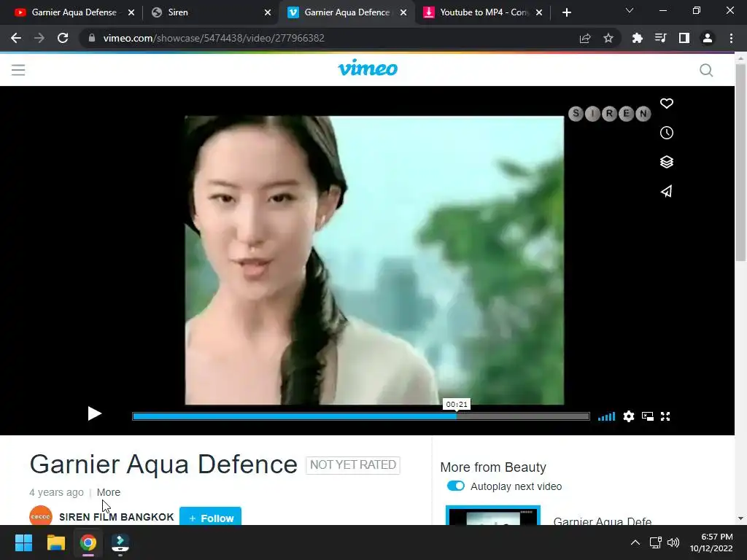This screenshot has height=560, width=747.
Task: Share video with the paper plane icon
Action: coord(667,192)
